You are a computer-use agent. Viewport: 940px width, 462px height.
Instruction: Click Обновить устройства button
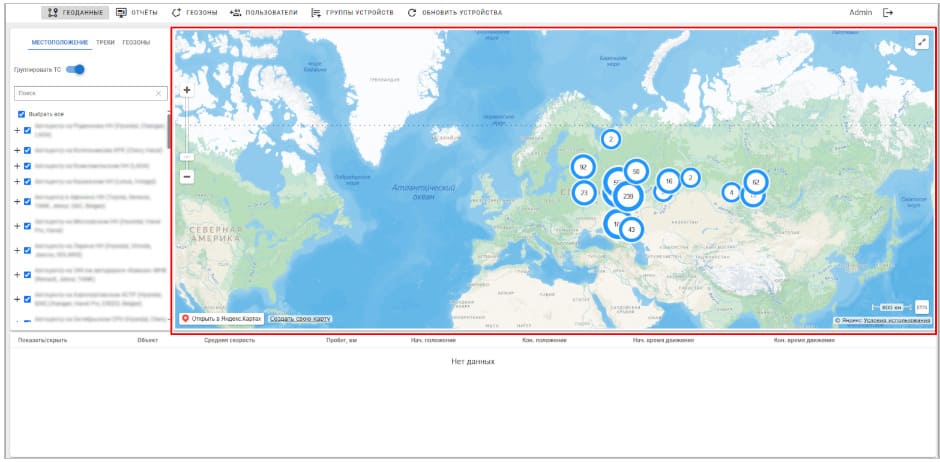point(455,12)
